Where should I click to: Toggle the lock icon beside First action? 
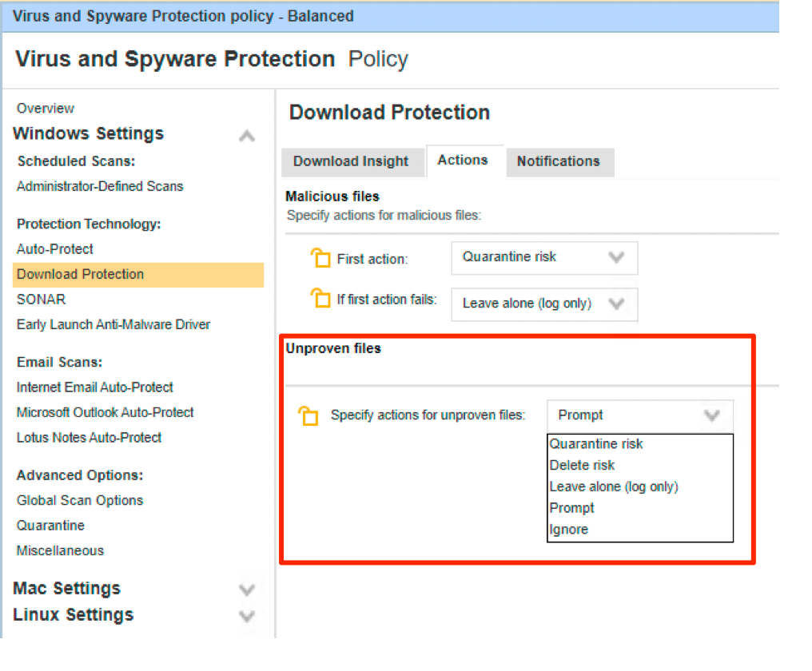pos(320,259)
